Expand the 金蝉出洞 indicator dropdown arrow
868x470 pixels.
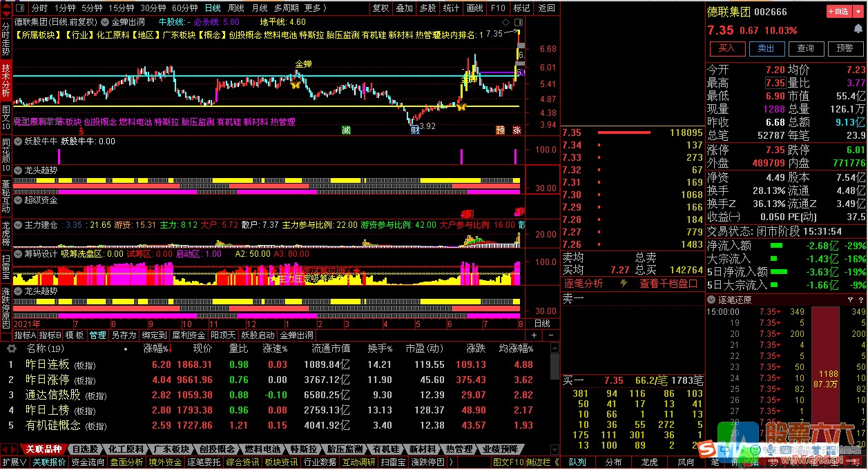click(105, 21)
